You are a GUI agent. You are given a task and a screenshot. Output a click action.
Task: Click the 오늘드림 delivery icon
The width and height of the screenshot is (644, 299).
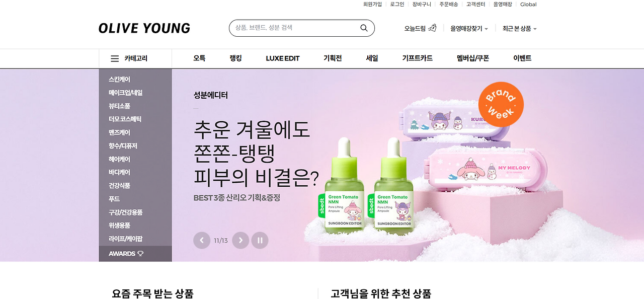tap(432, 28)
